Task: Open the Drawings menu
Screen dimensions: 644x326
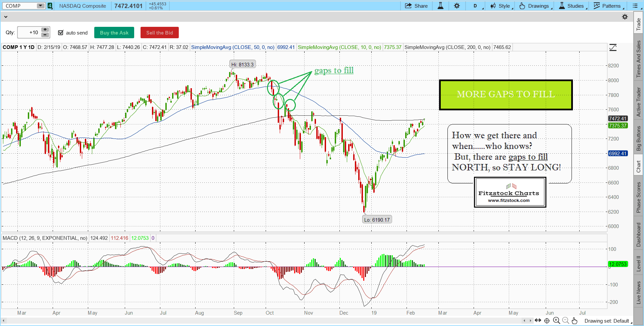Action: pos(536,6)
